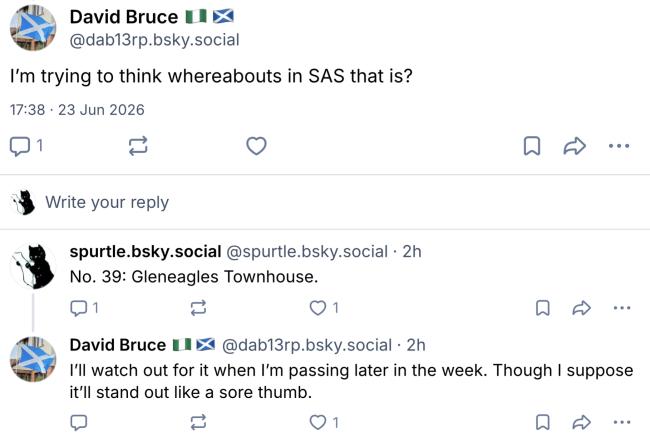Share the main post via arrow icon
The width and height of the screenshot is (650, 438).
coord(575,146)
